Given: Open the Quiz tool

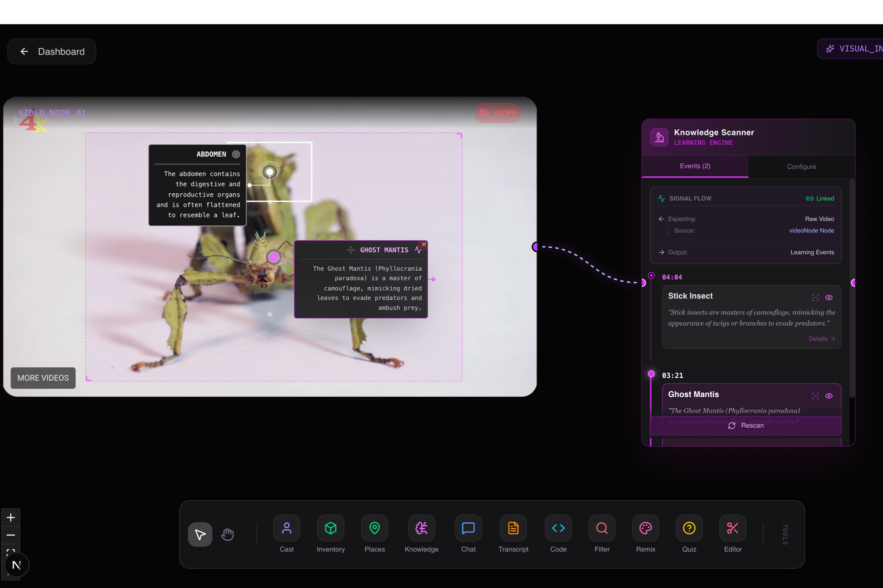Looking at the screenshot, I should [x=689, y=528].
